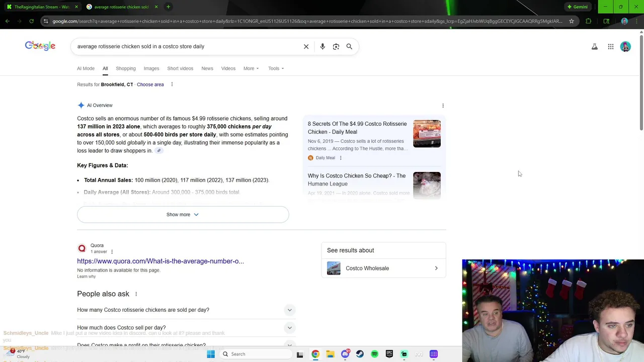
Task: Open the browser extensions puzzle icon
Action: click(x=589, y=21)
